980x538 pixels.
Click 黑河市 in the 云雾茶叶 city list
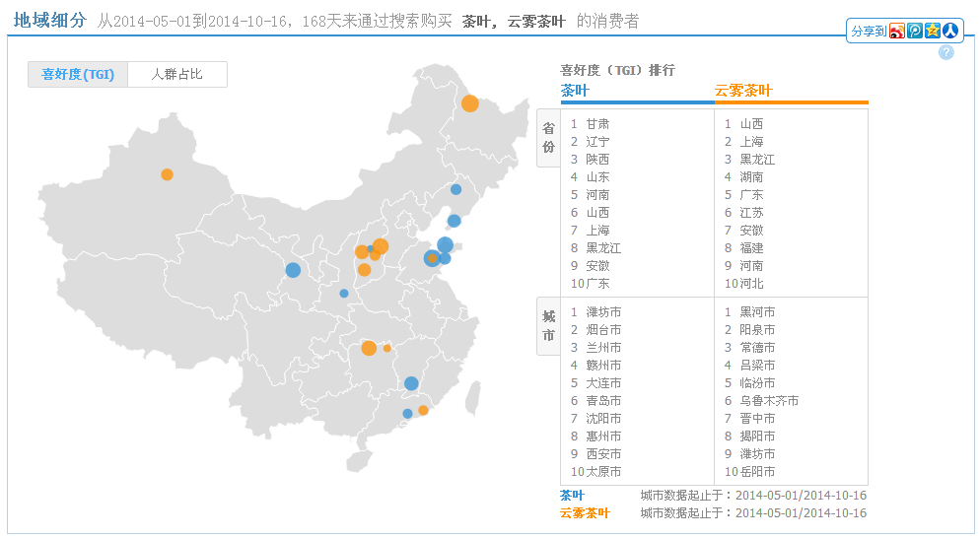click(x=757, y=311)
